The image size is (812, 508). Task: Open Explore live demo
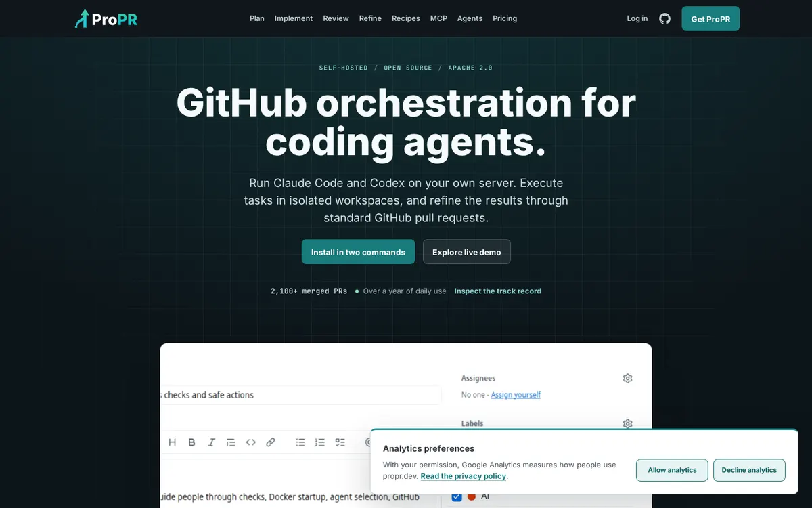point(467,252)
